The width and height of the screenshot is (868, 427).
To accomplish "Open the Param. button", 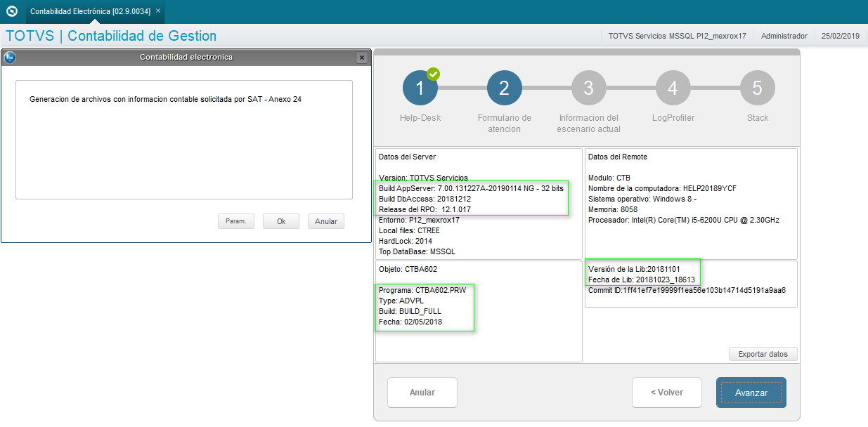I will (236, 221).
